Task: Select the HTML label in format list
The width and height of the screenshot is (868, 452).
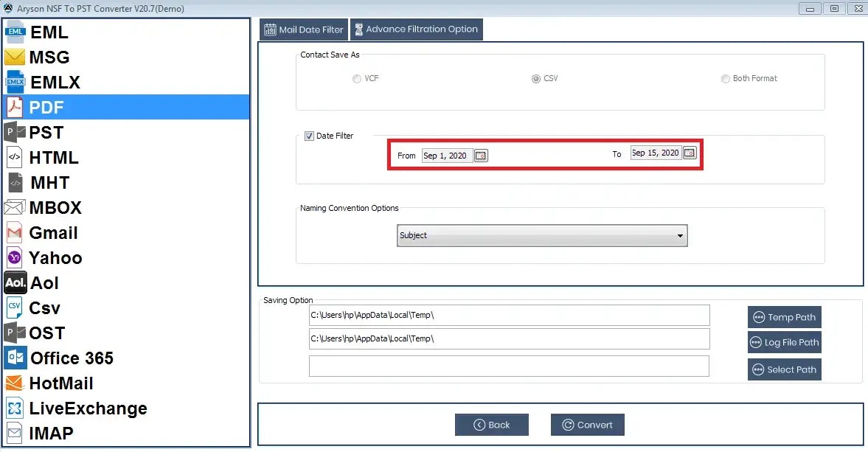Action: click(x=54, y=158)
